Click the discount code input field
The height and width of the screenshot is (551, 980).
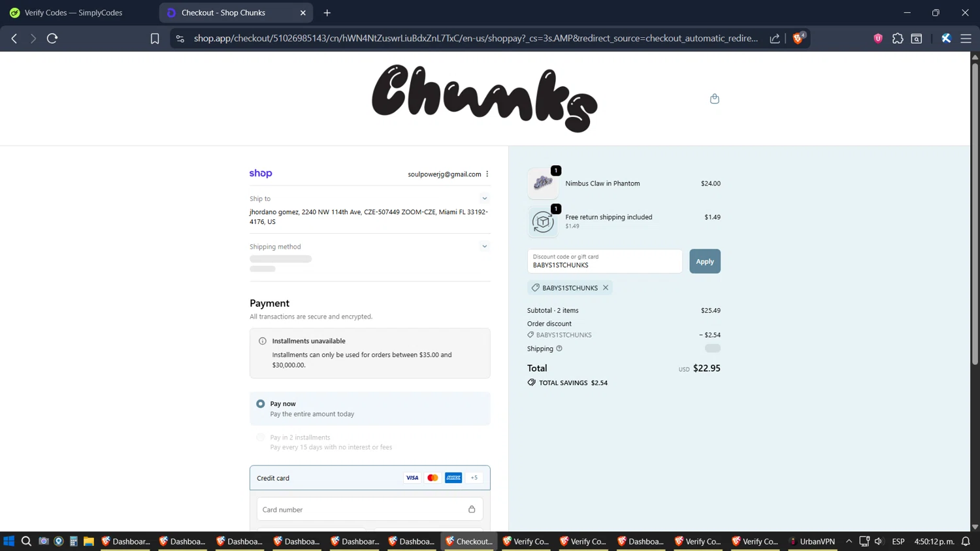[605, 261]
